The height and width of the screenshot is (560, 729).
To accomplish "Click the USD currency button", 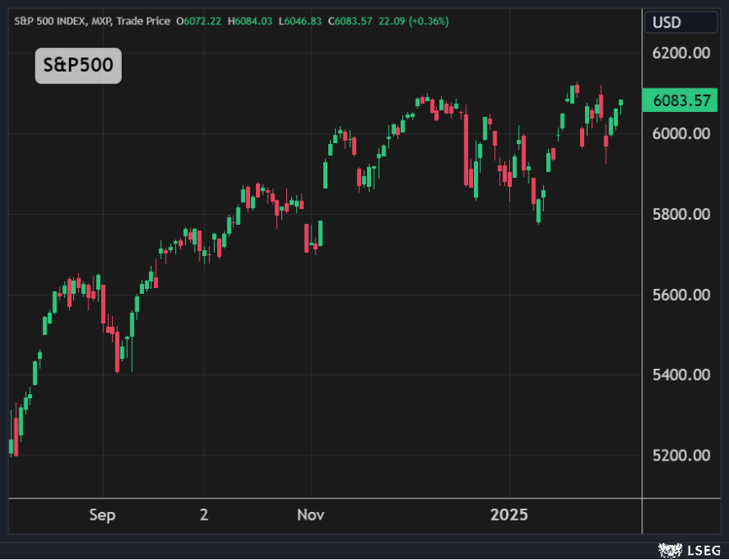I will coord(681,23).
